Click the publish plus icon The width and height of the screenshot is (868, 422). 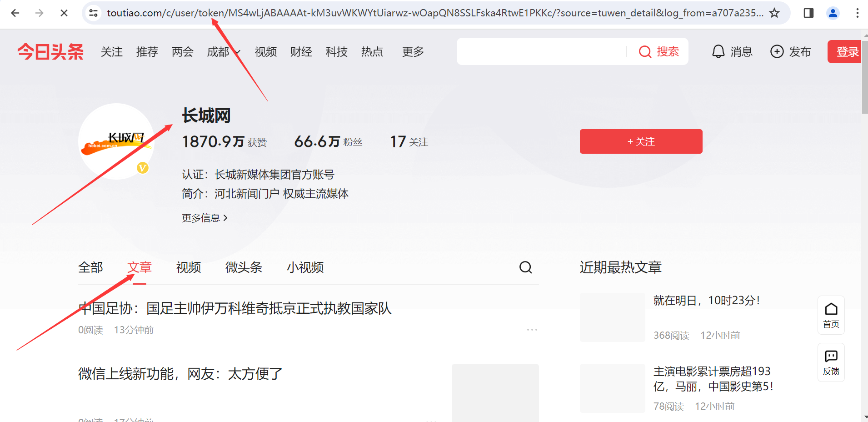(x=777, y=52)
